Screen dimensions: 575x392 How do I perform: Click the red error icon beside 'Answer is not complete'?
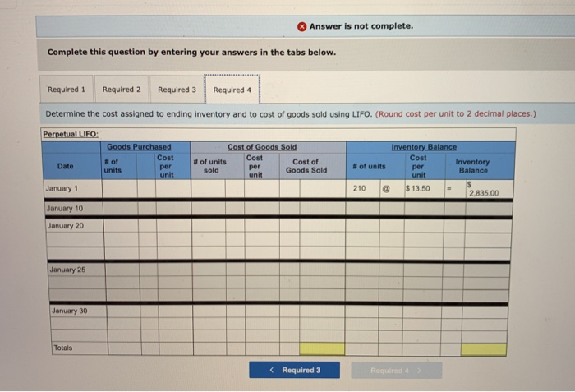click(301, 26)
